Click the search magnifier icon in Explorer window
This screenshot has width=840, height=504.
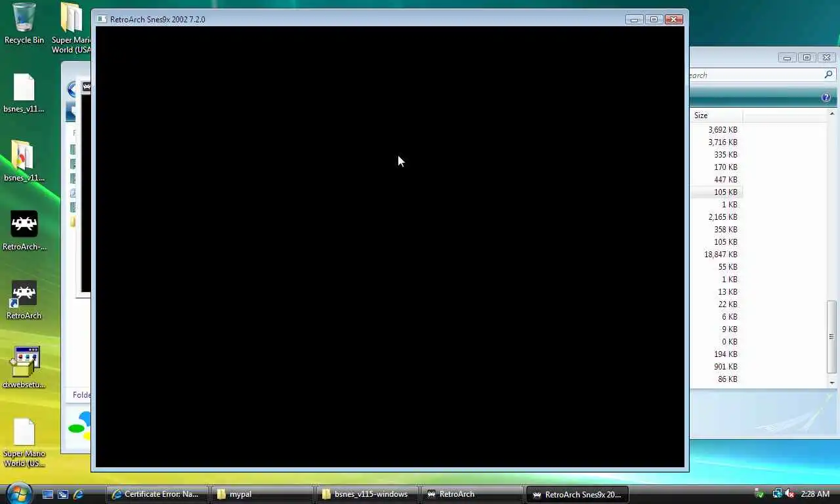point(828,75)
